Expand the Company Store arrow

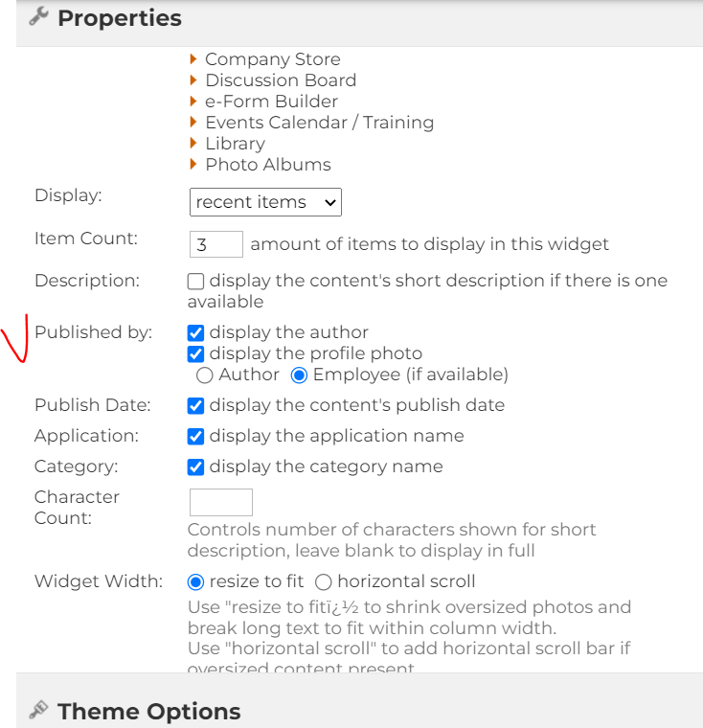tap(193, 59)
